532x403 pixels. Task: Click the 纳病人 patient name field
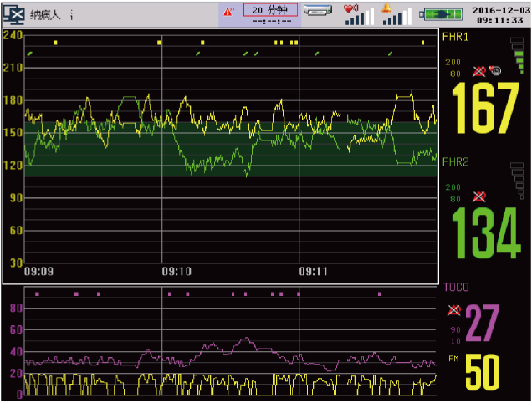tap(46, 15)
